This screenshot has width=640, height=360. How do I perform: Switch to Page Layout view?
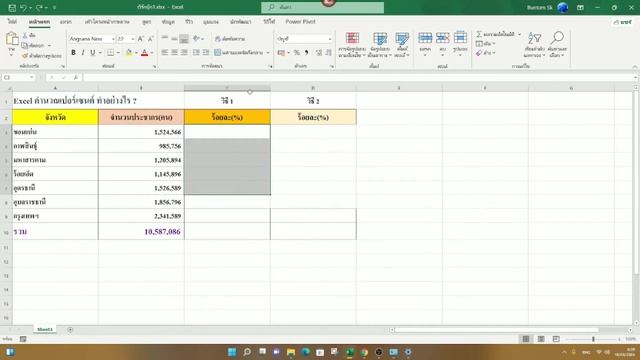(x=541, y=339)
